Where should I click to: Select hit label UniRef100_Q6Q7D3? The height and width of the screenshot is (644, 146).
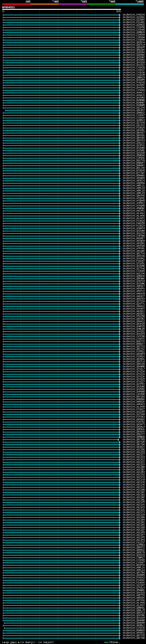point(133,299)
